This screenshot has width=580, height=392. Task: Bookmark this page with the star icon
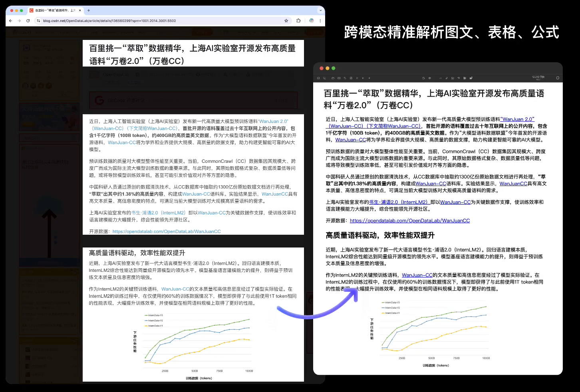click(x=286, y=21)
